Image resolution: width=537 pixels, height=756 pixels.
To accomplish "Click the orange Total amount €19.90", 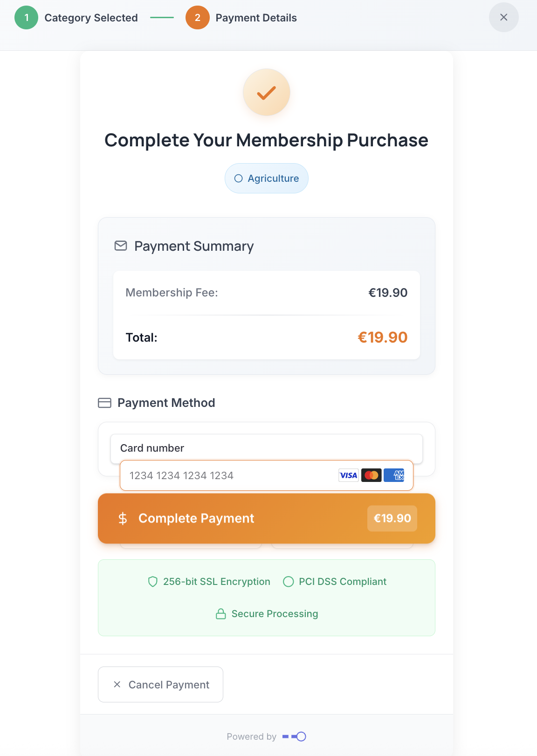I will (x=382, y=337).
